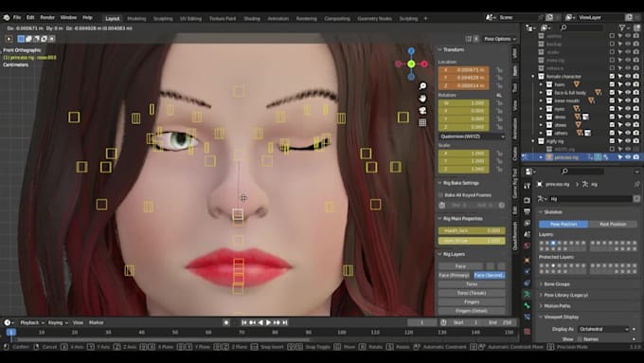The image size is (644, 363).
Task: Jump to the timeline start frame
Action: coord(244,322)
